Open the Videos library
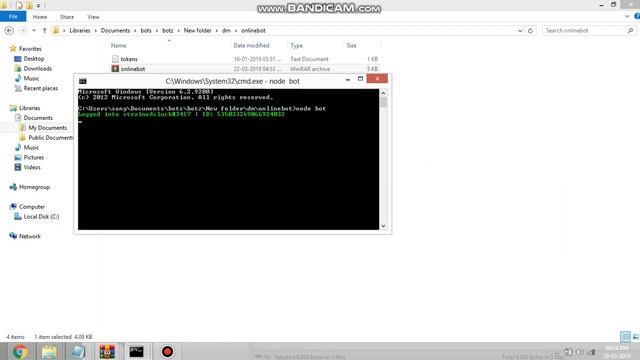The image size is (640, 360). [32, 167]
